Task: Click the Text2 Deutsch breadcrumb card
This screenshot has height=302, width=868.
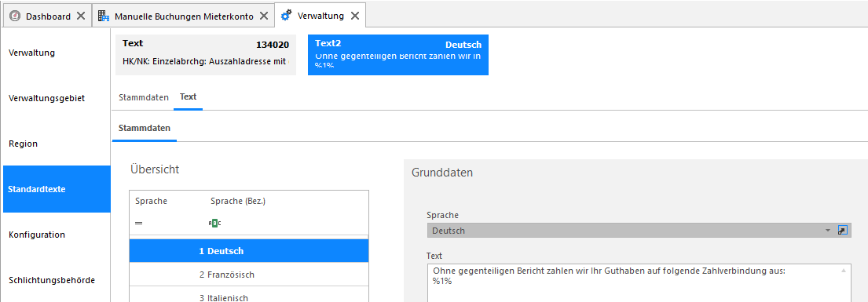Action: click(398, 55)
